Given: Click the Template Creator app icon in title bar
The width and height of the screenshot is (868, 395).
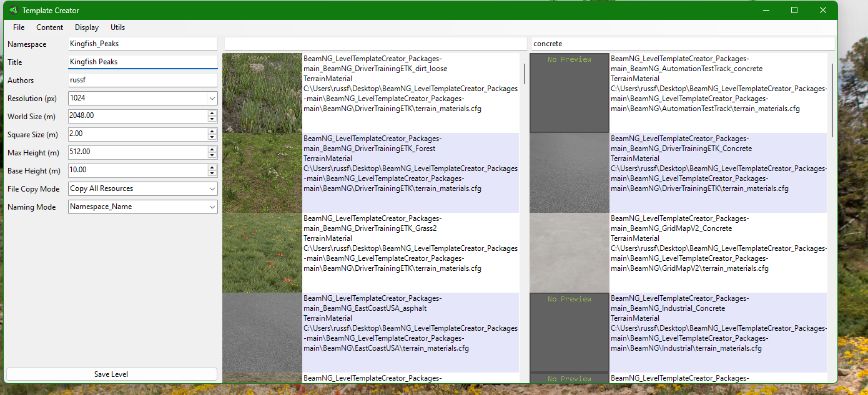Looking at the screenshot, I should [x=12, y=11].
